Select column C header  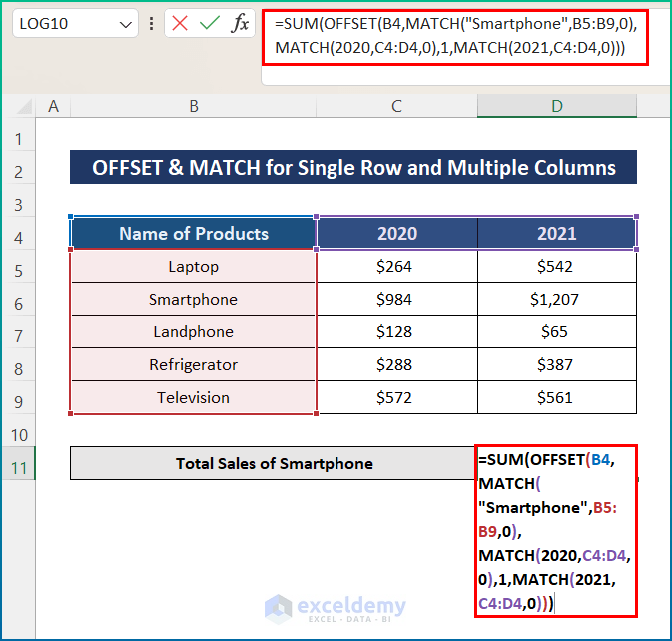(396, 106)
